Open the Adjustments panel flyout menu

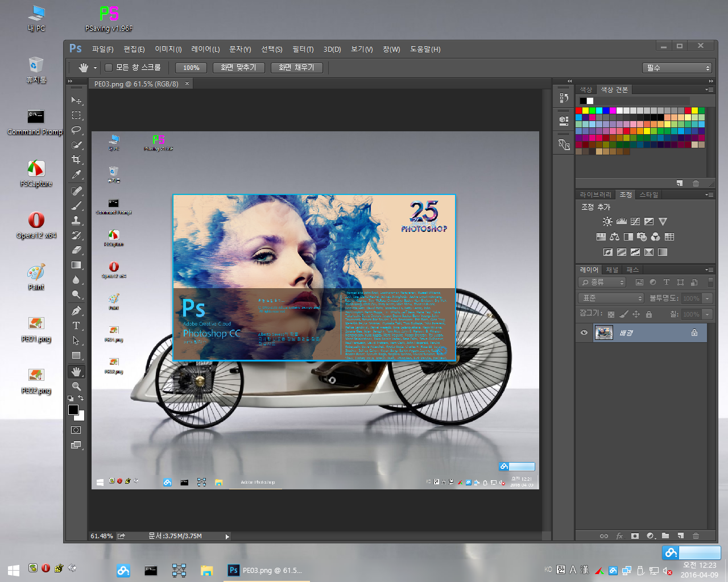click(709, 195)
